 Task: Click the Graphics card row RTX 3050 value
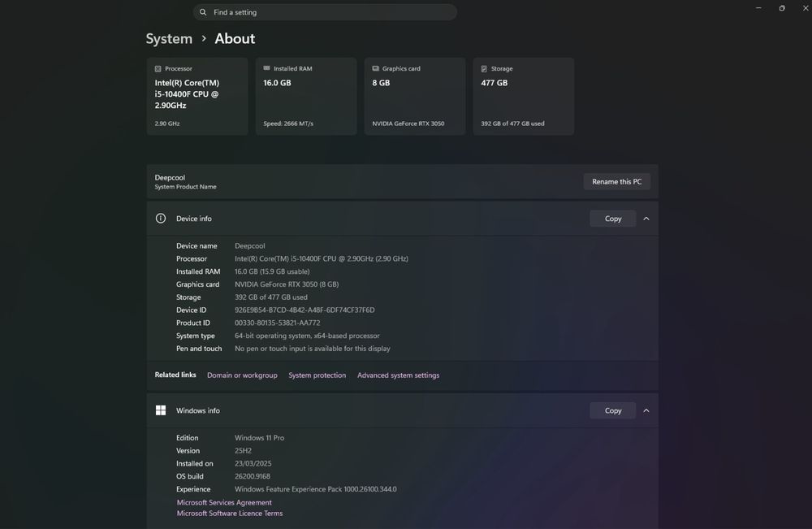pyautogui.click(x=287, y=284)
